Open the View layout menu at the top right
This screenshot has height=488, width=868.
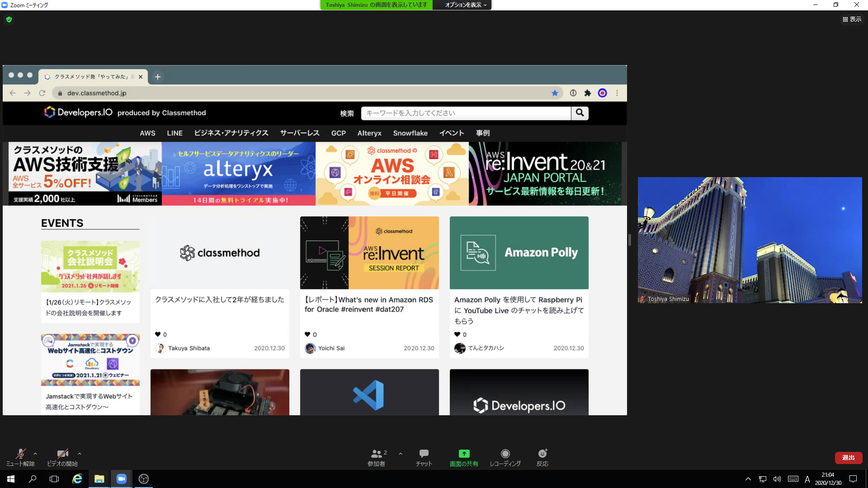click(x=852, y=19)
